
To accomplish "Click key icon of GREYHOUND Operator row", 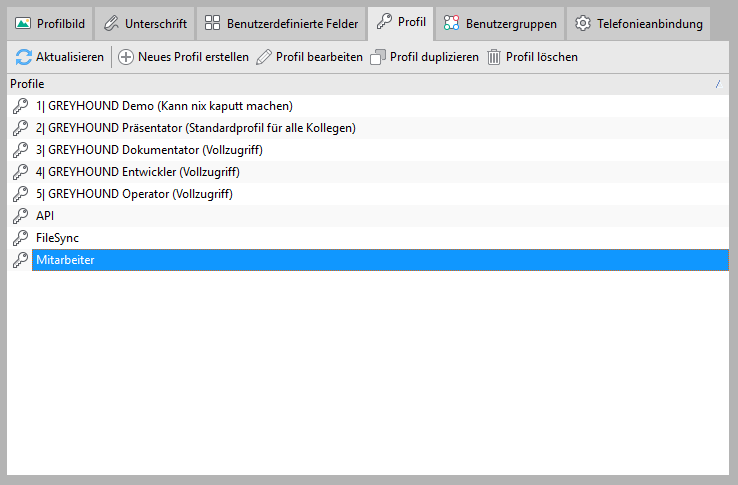I will pyautogui.click(x=20, y=194).
